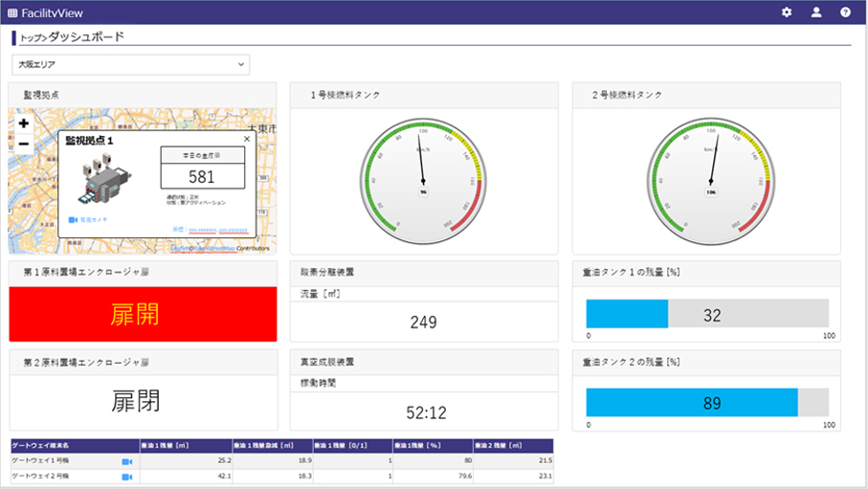
Task: Open the user account icon
Action: point(816,12)
